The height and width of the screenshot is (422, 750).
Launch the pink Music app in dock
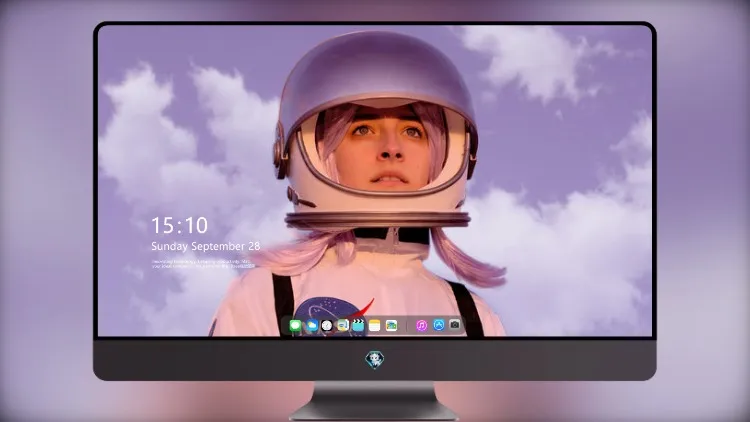[421, 326]
